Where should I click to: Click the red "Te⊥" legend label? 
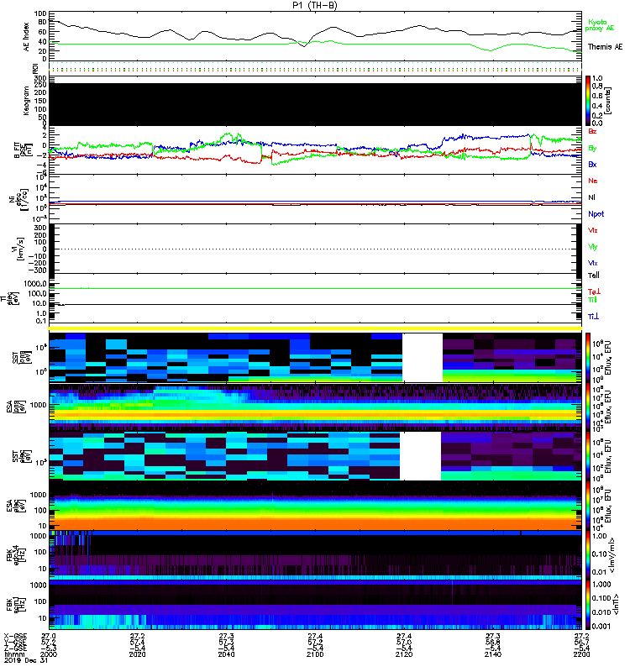coord(594,291)
